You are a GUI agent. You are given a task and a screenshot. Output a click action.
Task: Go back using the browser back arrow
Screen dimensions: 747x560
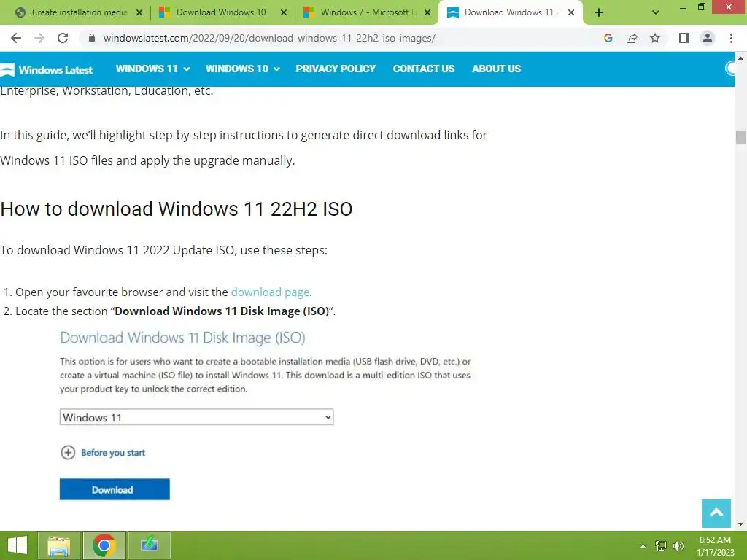click(16, 38)
